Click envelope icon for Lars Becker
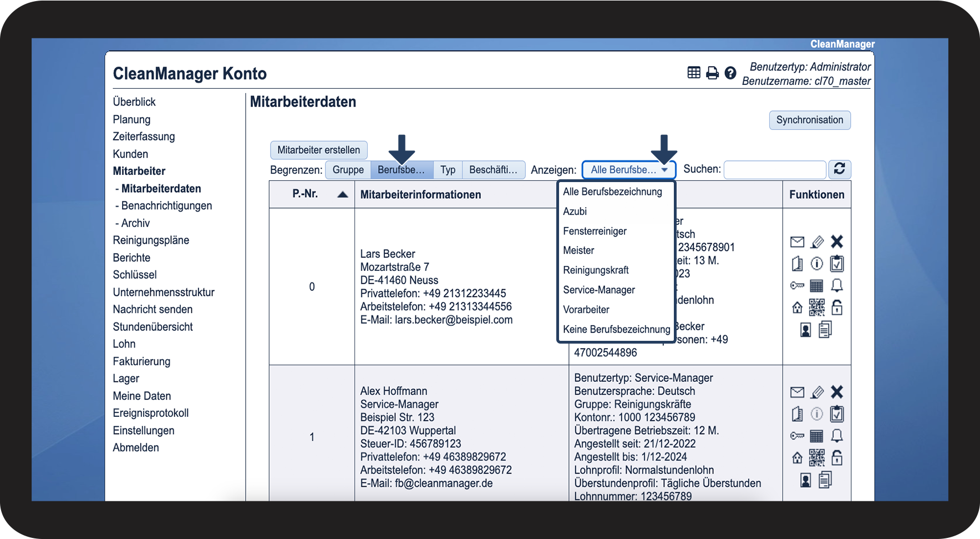The image size is (980, 539). pyautogui.click(x=797, y=241)
